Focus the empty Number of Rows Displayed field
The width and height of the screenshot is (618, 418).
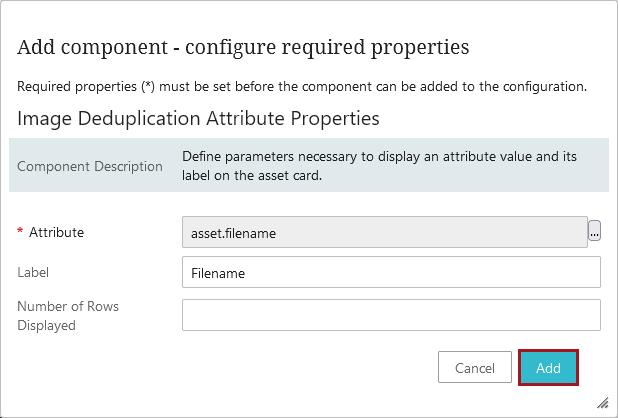click(x=390, y=315)
